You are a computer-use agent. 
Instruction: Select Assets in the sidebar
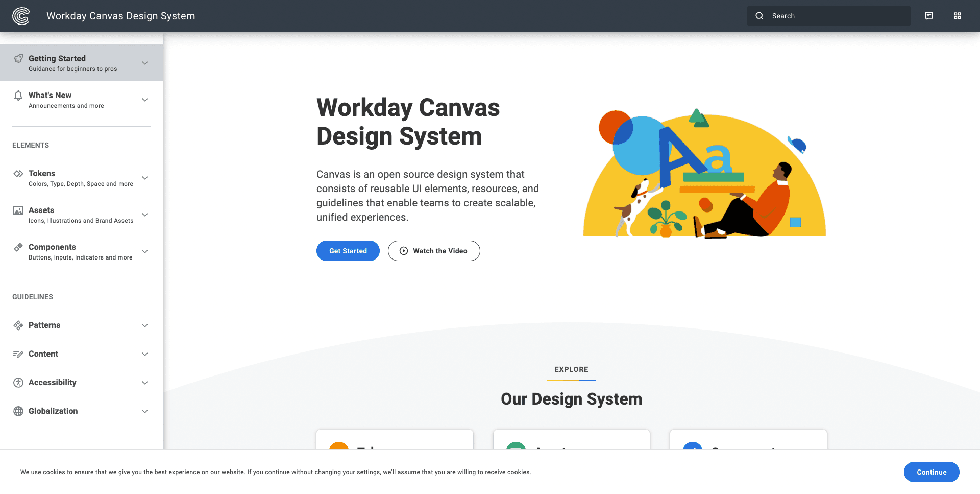(x=82, y=215)
